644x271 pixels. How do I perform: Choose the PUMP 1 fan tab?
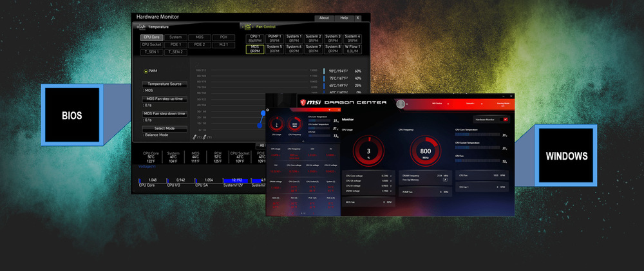point(274,39)
